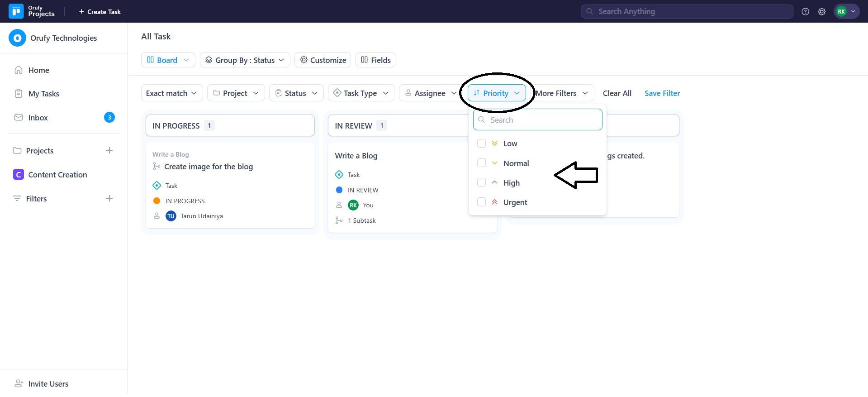This screenshot has width=868, height=397.
Task: Click the plus icon next to Projects
Action: click(109, 150)
